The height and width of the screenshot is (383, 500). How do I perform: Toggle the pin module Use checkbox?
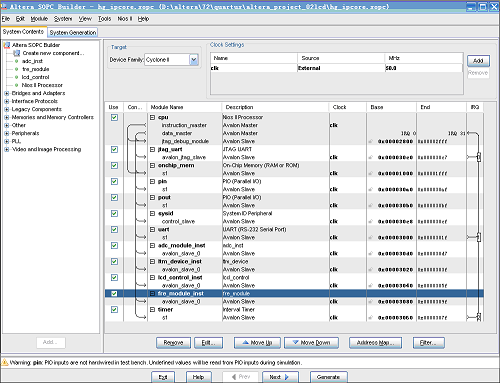[114, 181]
